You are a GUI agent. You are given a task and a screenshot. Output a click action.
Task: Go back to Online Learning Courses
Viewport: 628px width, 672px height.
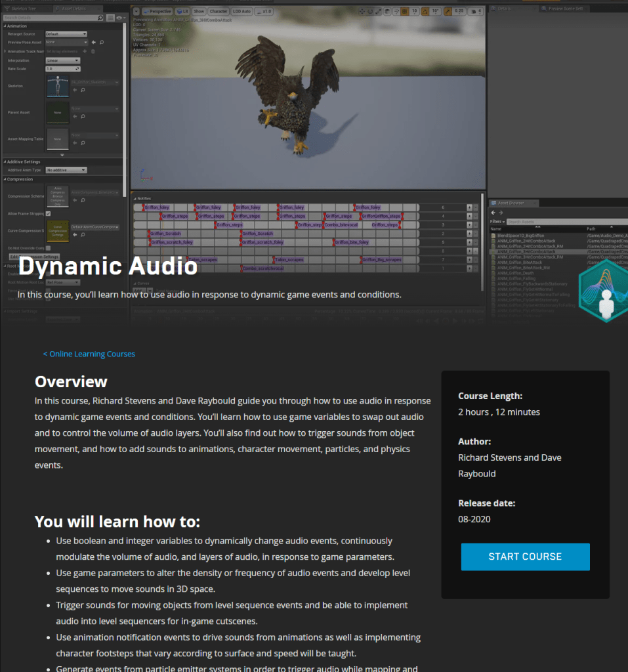click(89, 354)
